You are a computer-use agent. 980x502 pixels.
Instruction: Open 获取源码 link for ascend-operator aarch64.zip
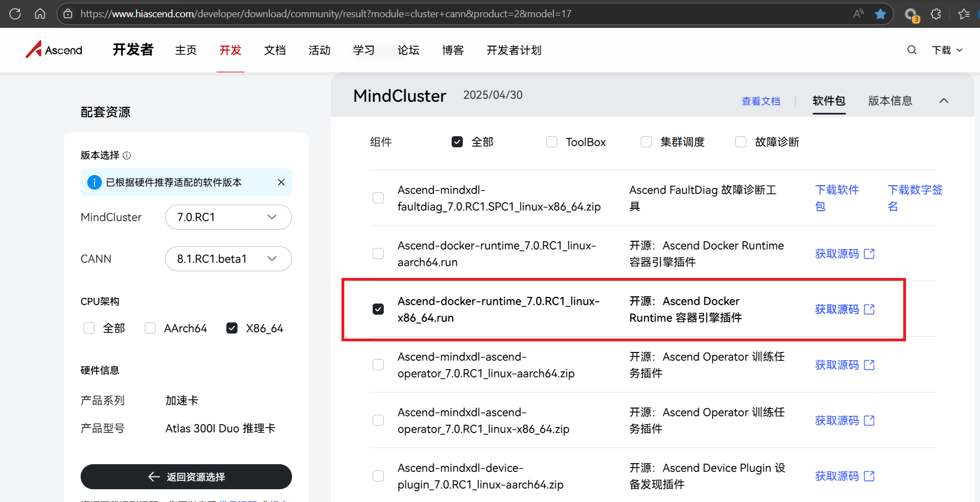pos(844,365)
